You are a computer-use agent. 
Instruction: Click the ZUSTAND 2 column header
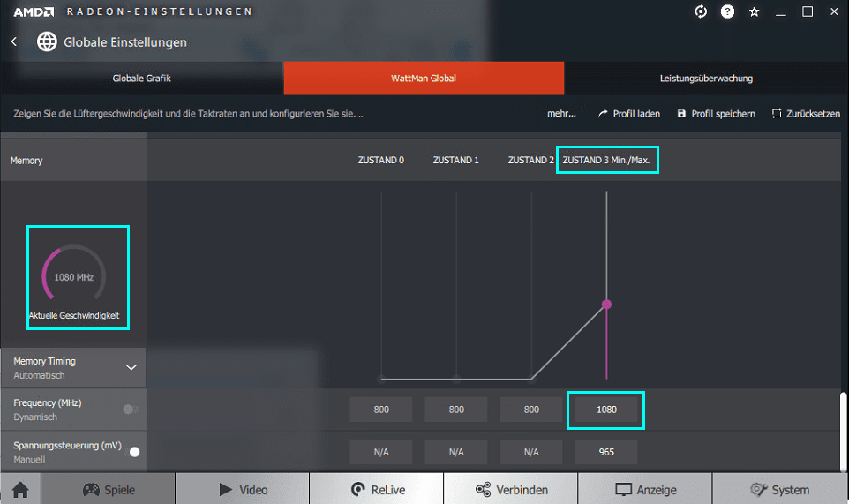point(530,161)
